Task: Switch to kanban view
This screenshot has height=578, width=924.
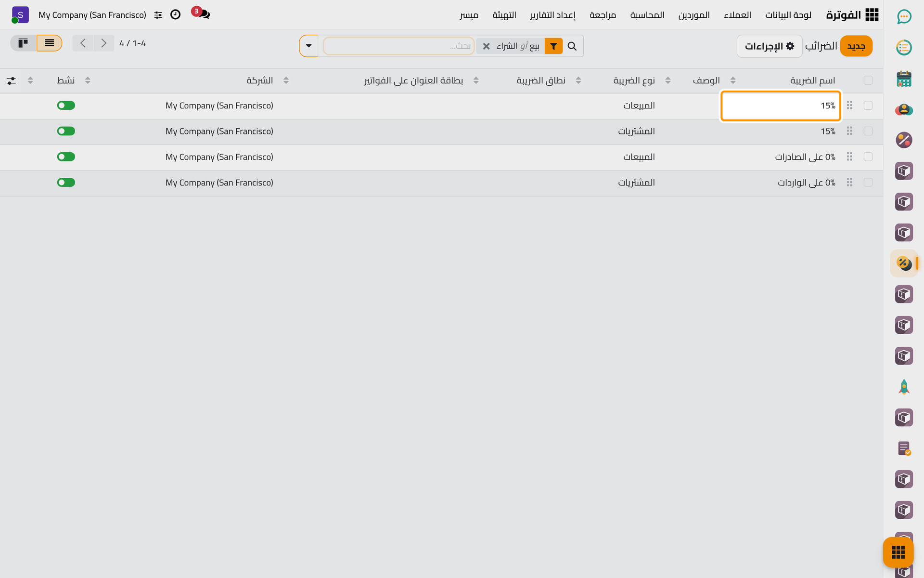Action: point(23,43)
